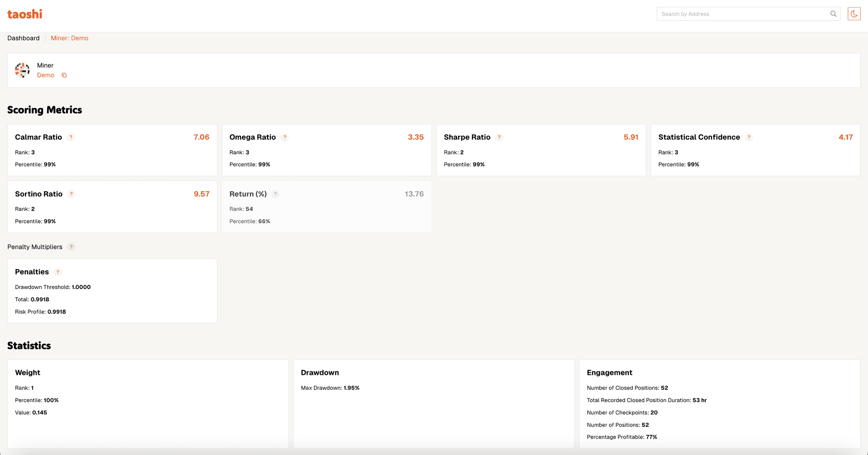Show help for Statistical Confidence
Image resolution: width=868 pixels, height=455 pixels.
coord(749,137)
